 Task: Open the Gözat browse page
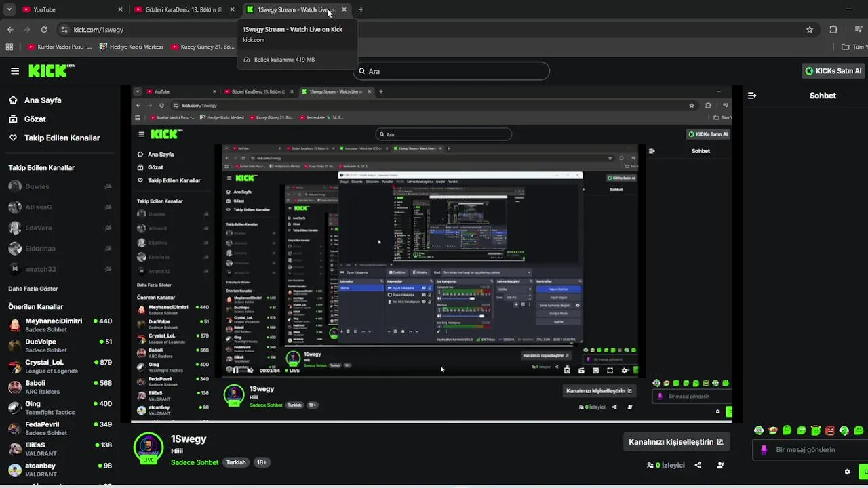[x=35, y=119]
